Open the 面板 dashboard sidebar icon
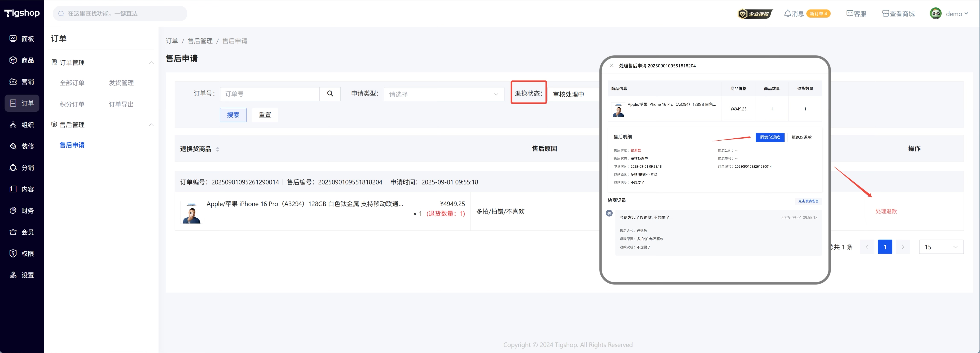This screenshot has width=980, height=353. click(x=13, y=39)
